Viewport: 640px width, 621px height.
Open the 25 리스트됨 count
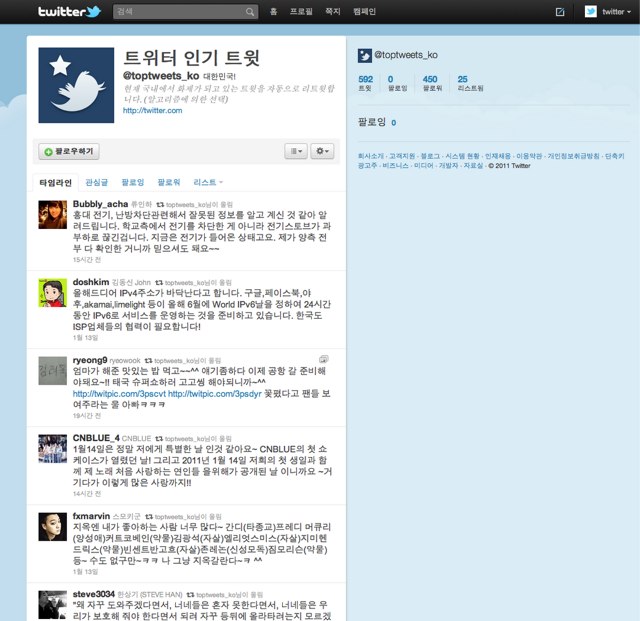pyautogui.click(x=470, y=83)
